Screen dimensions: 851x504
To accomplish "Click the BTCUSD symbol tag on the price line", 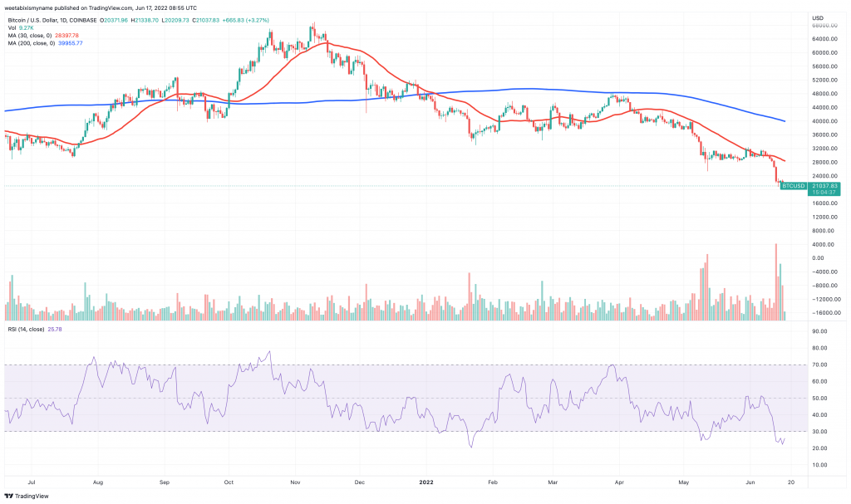I will (794, 186).
